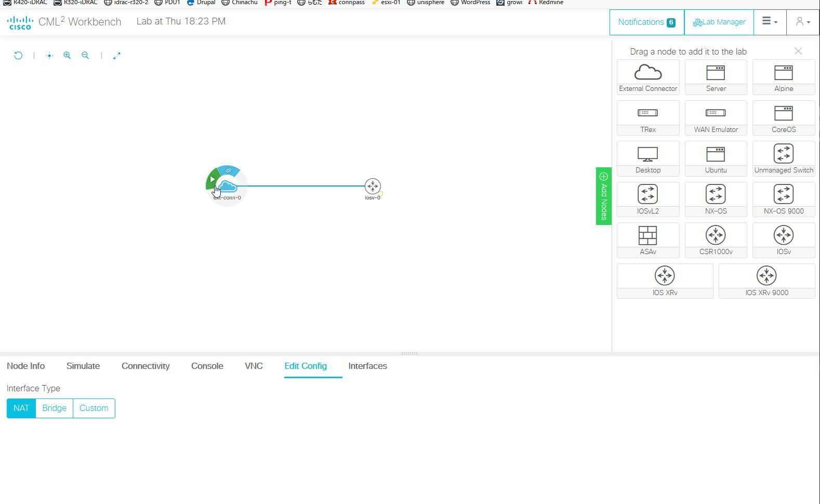
Task: Select the WAN Emulator node type
Action: click(716, 118)
